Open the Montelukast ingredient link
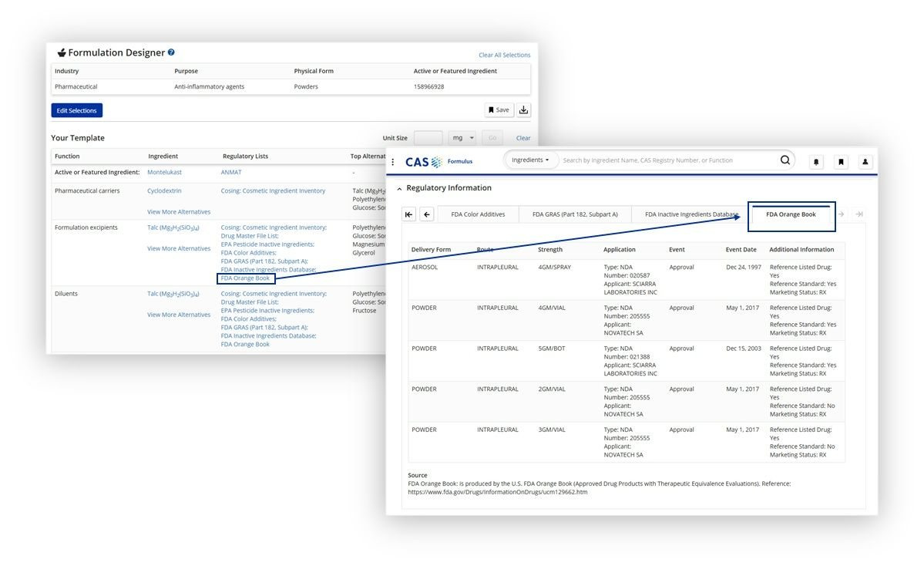Screen dimensions: 924x566 tap(164, 172)
